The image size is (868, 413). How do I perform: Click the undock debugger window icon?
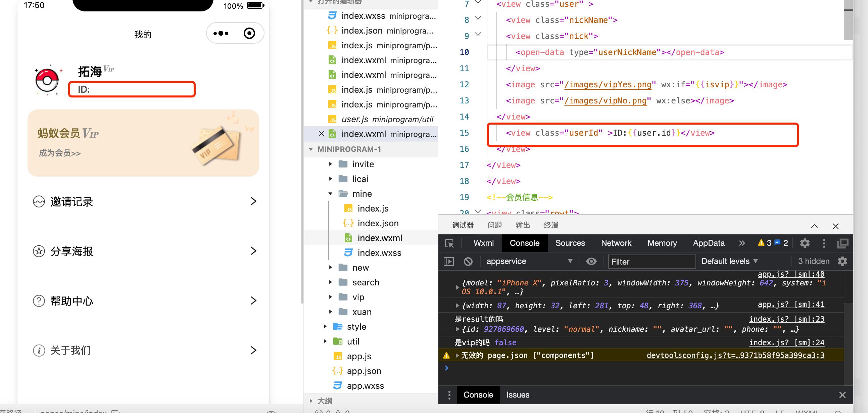tap(842, 243)
